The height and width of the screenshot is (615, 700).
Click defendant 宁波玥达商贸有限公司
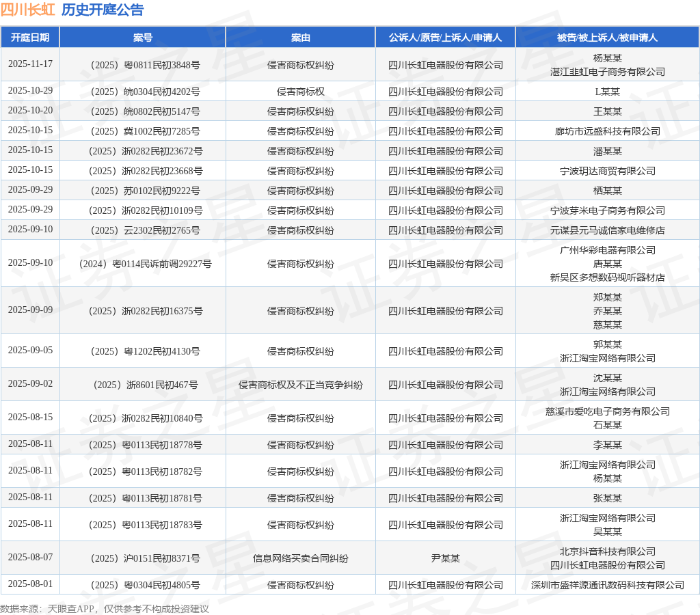click(608, 171)
